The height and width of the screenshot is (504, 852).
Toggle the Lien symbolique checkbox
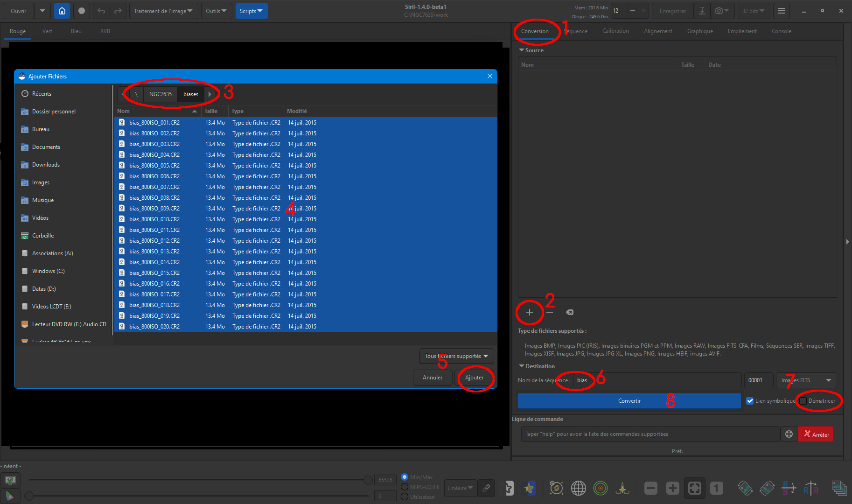pyautogui.click(x=750, y=401)
